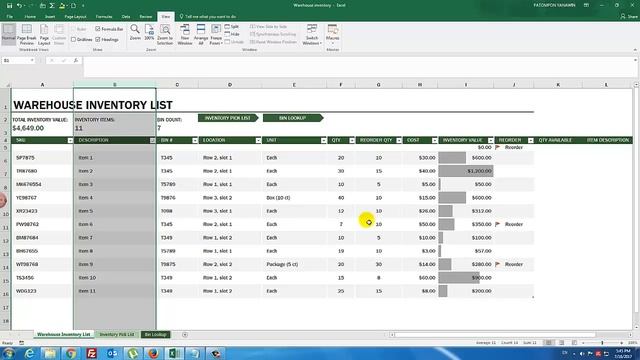
Task: Insert function fx button in formula bar
Action: tap(76, 60)
